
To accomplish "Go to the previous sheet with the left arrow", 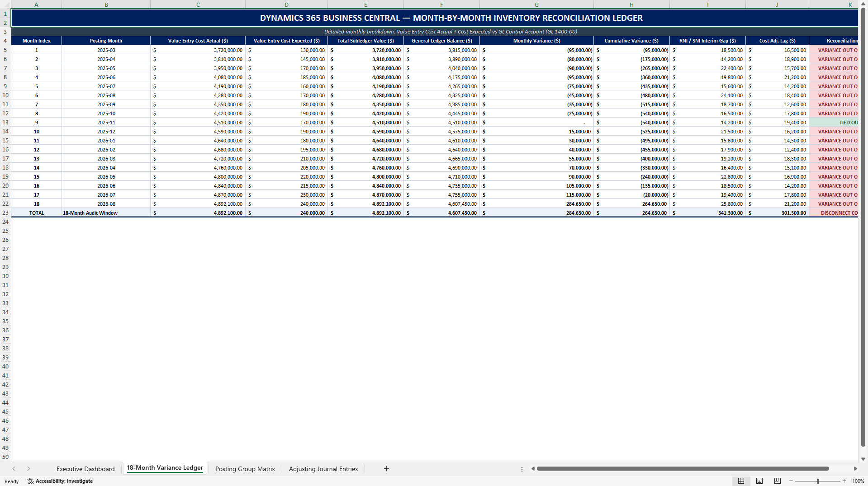I will [x=14, y=469].
